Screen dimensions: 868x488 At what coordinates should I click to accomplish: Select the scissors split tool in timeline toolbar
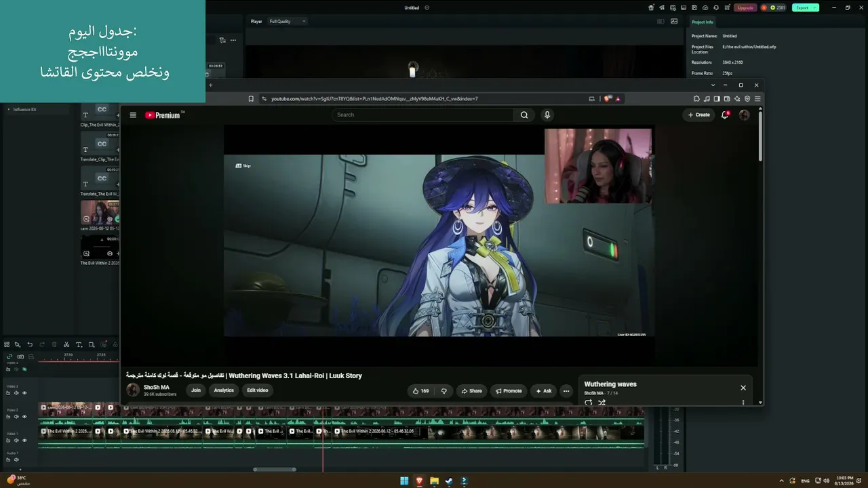[66, 344]
